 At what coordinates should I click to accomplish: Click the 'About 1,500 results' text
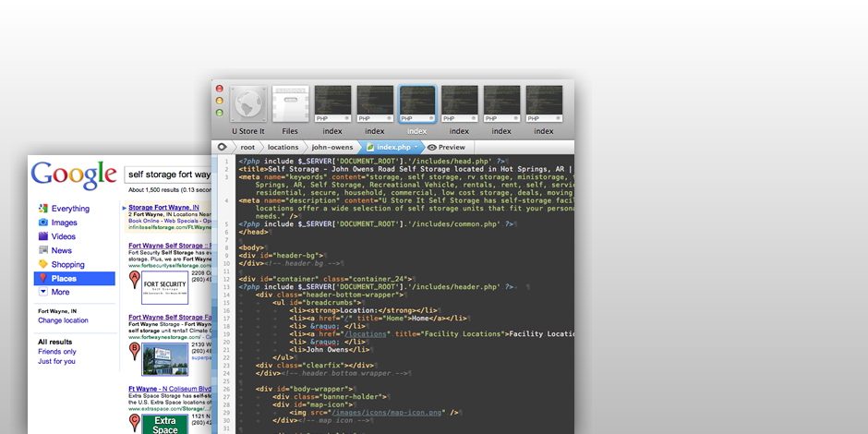[x=169, y=190]
